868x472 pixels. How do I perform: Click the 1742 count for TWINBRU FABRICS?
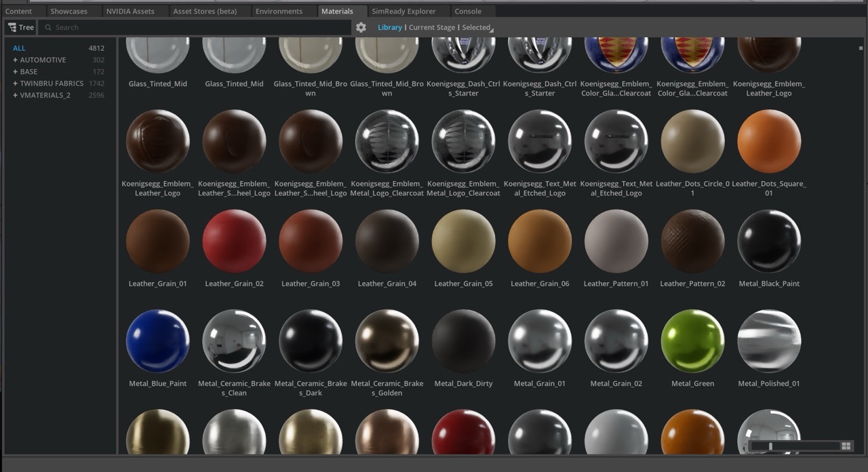96,83
